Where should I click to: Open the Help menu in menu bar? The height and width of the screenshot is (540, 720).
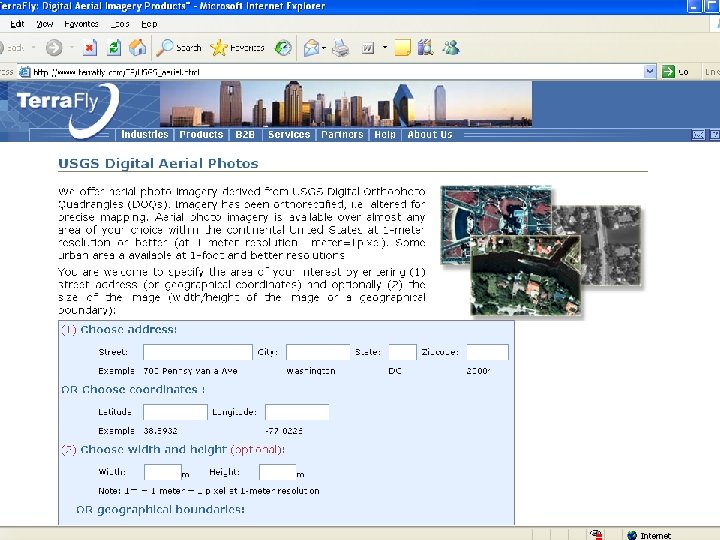coord(149,24)
